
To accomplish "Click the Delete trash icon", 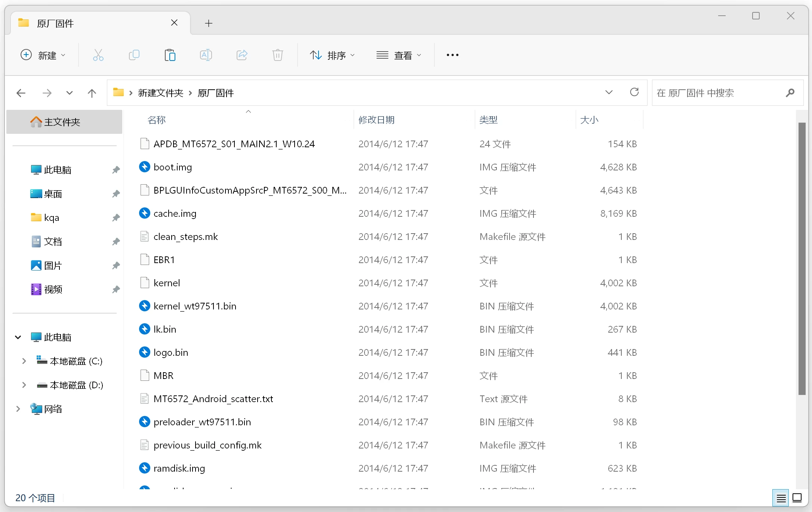I will tap(277, 55).
